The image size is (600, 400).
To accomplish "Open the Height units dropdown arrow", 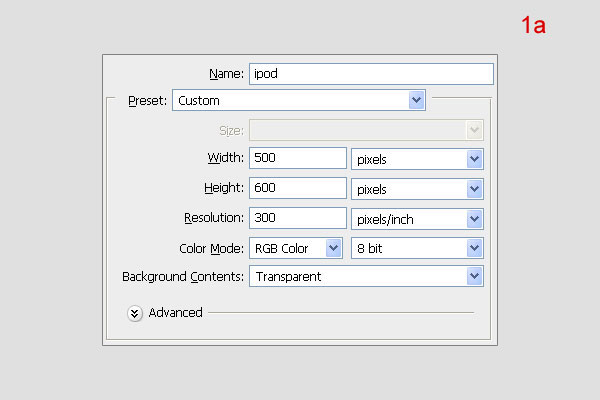I will [x=474, y=189].
